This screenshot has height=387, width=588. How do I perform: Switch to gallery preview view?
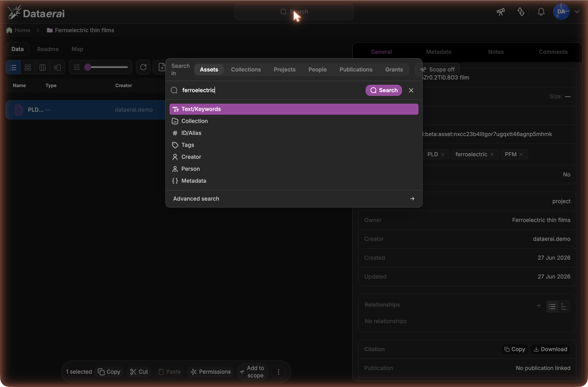click(x=57, y=67)
